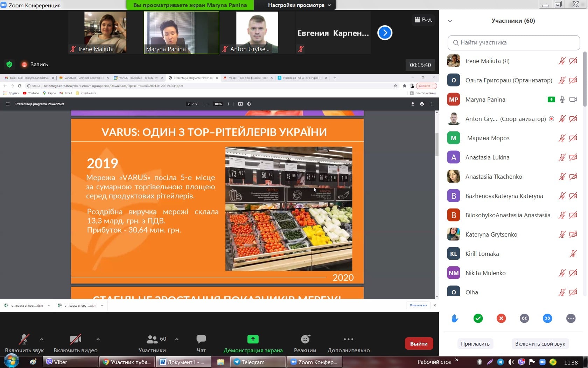The height and width of the screenshot is (368, 588).
Task: Click Windows Start button
Action: (11, 361)
